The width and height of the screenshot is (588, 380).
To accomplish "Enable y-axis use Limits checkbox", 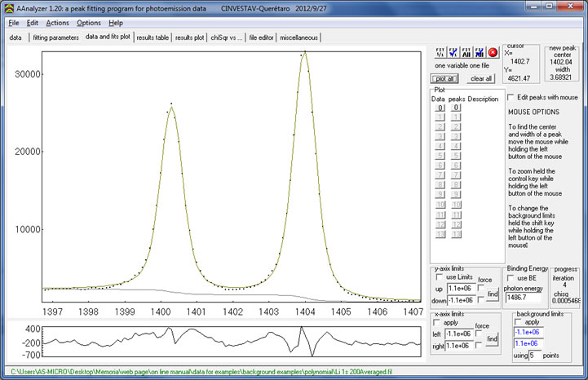I will click(440, 279).
